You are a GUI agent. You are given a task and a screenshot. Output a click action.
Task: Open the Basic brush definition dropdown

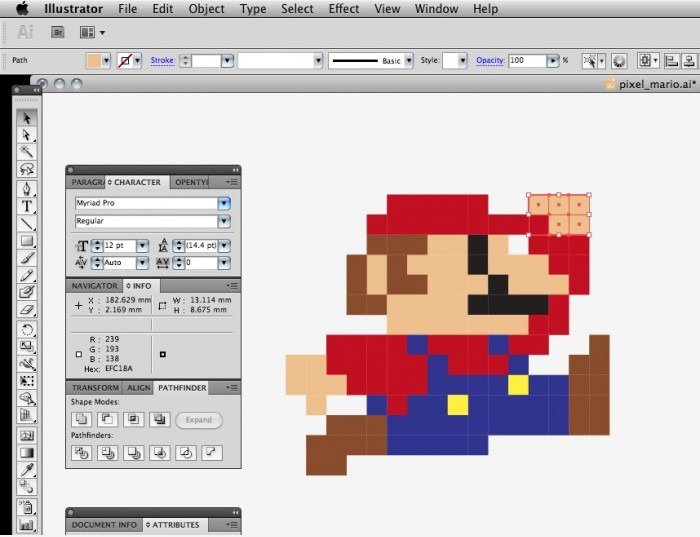click(x=408, y=60)
